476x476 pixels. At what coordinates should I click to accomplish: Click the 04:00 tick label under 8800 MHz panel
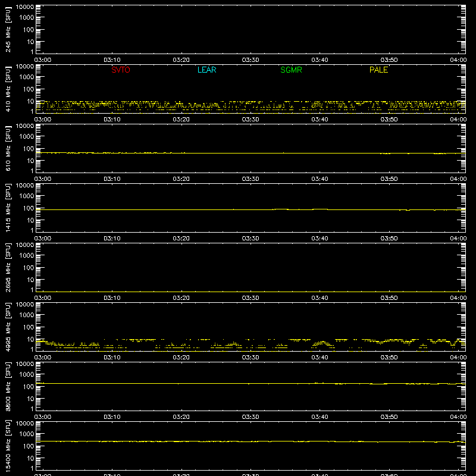(458, 417)
